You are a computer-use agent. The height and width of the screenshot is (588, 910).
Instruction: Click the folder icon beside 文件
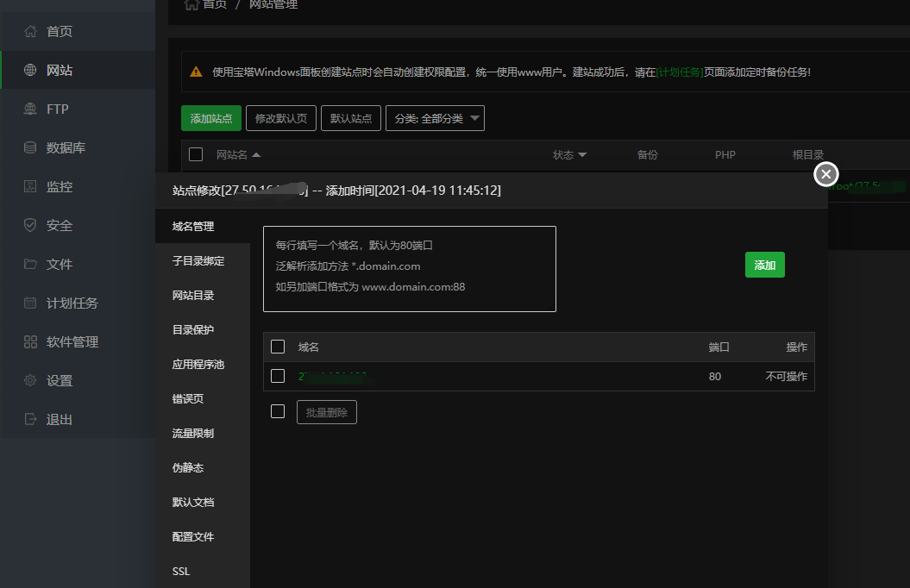coord(30,264)
